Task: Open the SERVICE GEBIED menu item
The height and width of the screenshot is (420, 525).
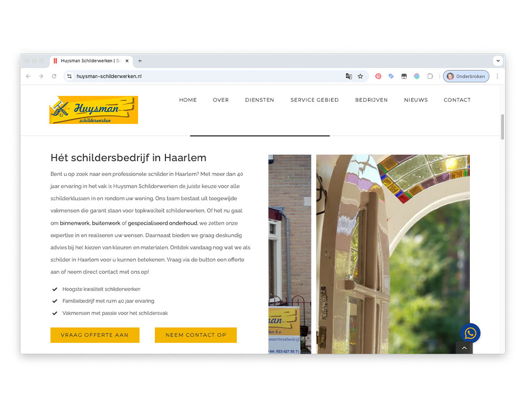Action: click(x=314, y=100)
